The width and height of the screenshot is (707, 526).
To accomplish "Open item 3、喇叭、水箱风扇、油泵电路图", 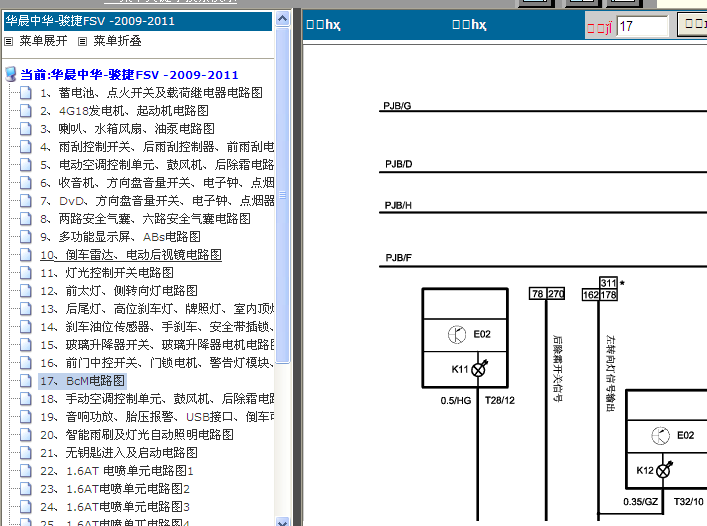I will (128, 129).
